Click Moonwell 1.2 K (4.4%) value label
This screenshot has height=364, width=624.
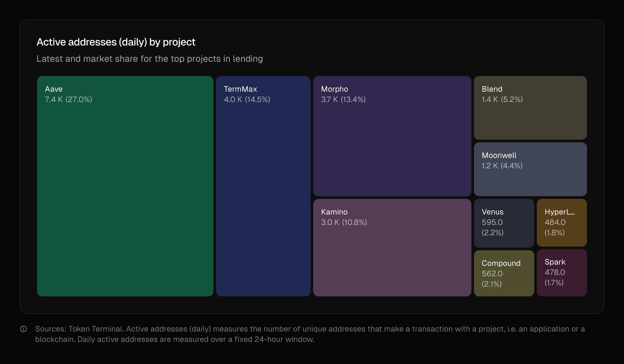(x=502, y=166)
